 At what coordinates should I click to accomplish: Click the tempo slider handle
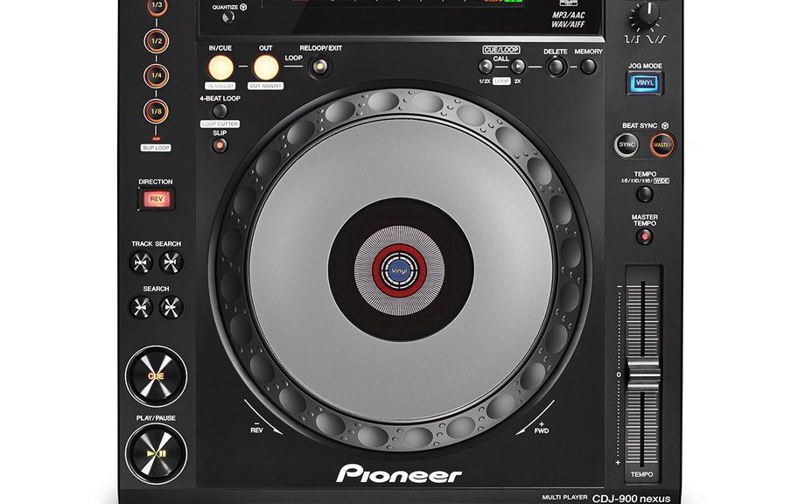pyautogui.click(x=642, y=372)
